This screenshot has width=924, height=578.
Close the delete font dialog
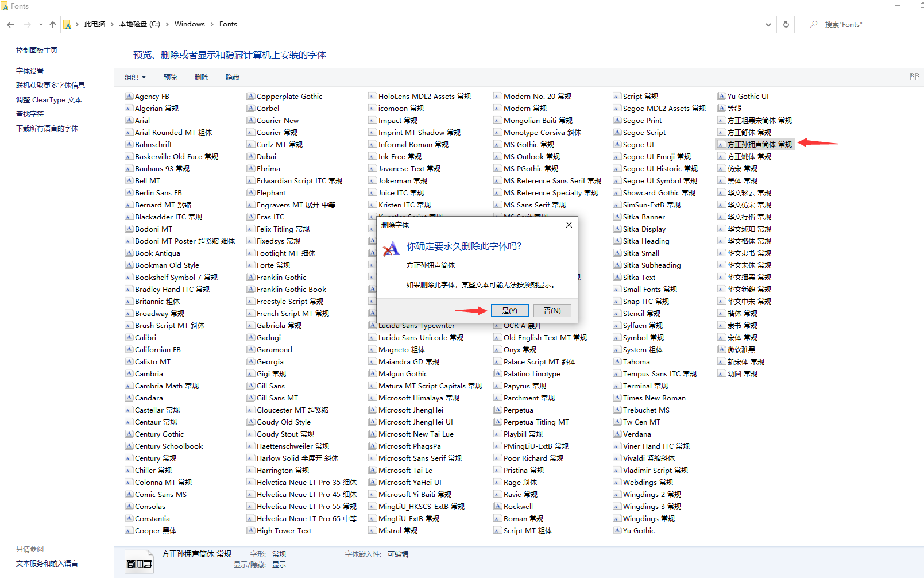[569, 225]
